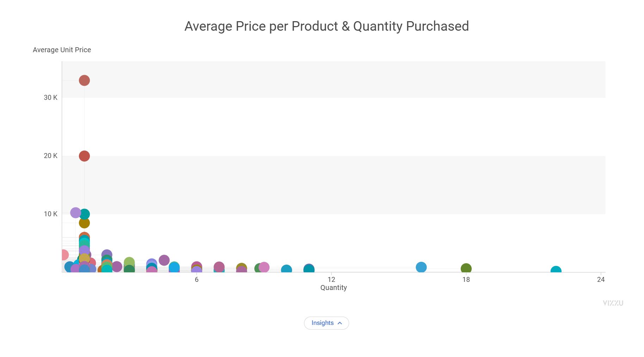Click the Vizzu watermark logo
The height and width of the screenshot is (357, 644).
click(613, 303)
